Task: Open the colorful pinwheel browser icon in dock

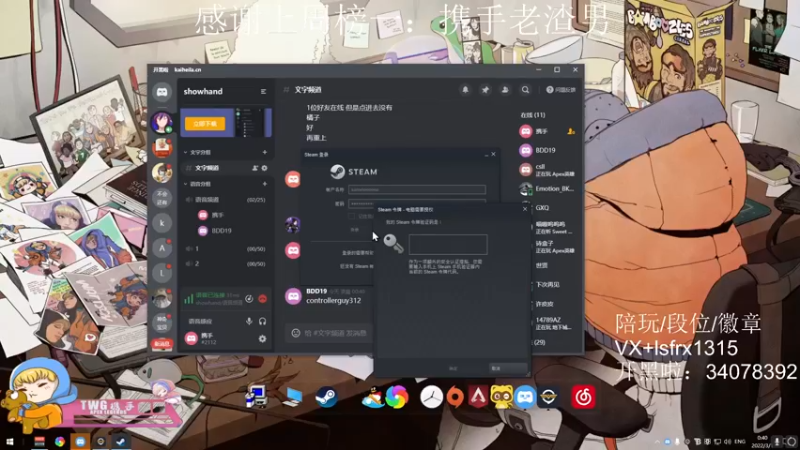Action: pyautogui.click(x=397, y=397)
